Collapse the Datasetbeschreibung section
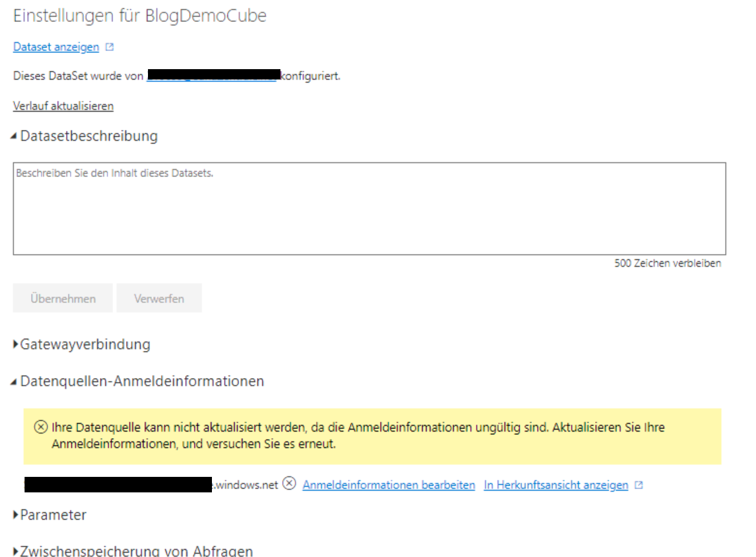The image size is (756, 557). point(14,136)
